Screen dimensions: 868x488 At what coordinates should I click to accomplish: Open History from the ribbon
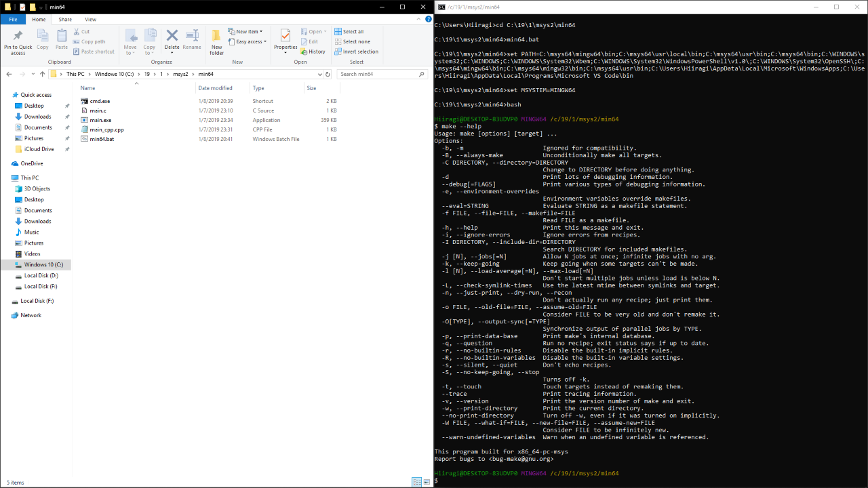[313, 52]
